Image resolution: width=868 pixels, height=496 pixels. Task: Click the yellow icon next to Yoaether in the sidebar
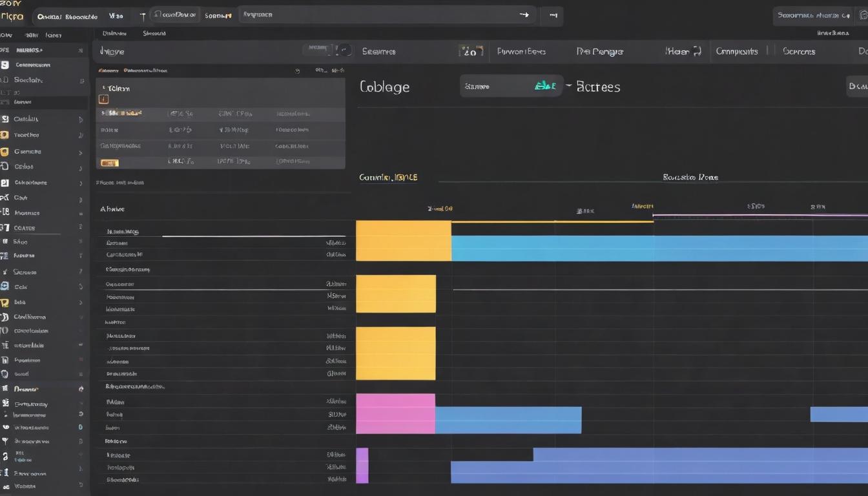(x=5, y=135)
